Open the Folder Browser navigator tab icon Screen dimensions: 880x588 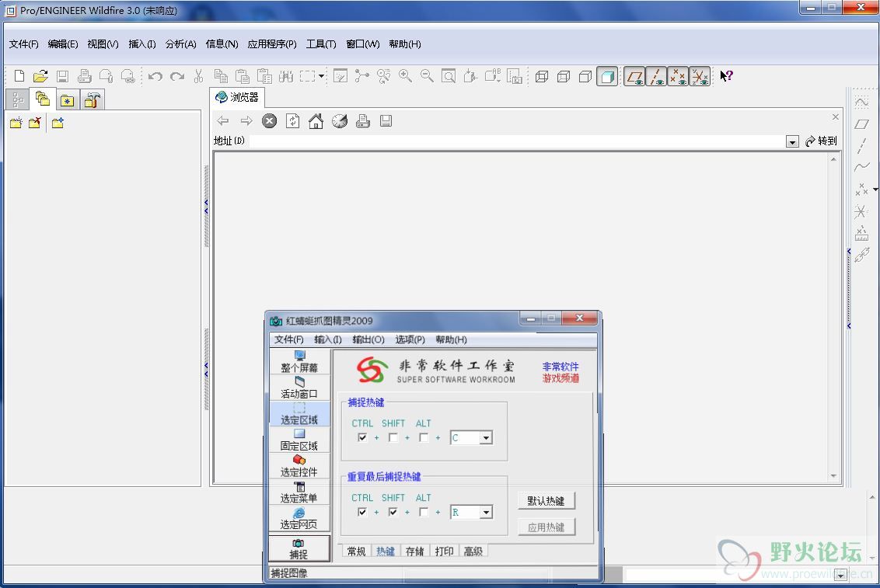coord(43,99)
